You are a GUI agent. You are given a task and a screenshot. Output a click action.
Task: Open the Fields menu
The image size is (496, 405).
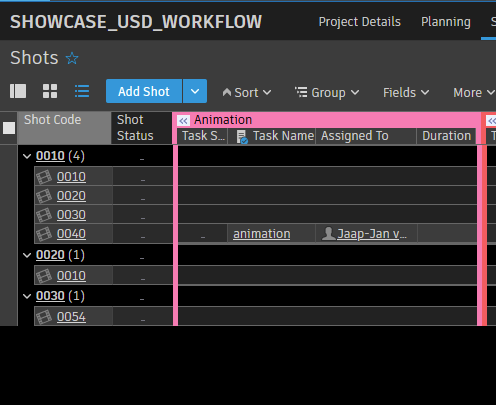pyautogui.click(x=406, y=93)
